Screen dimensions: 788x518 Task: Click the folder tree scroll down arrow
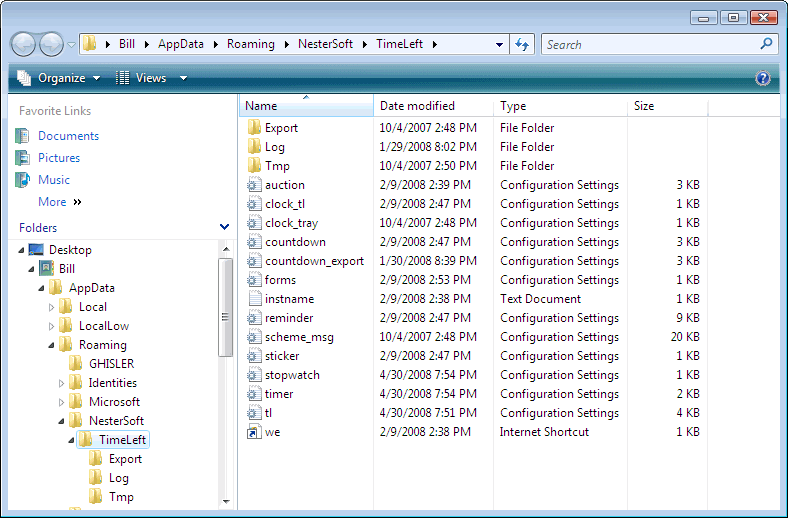pyautogui.click(x=226, y=501)
